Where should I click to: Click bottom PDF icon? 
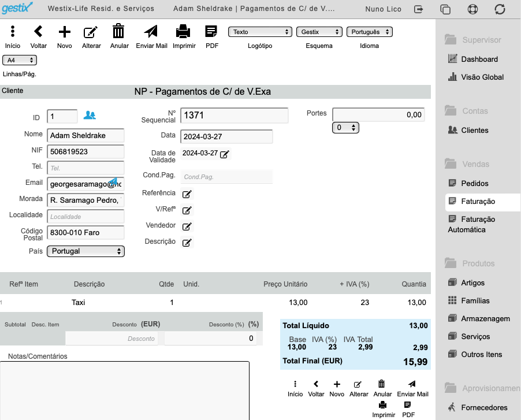click(407, 405)
